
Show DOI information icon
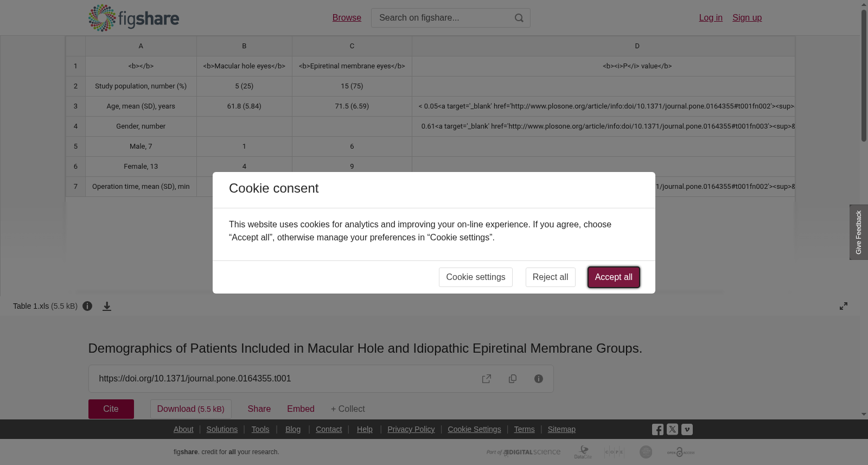point(539,379)
